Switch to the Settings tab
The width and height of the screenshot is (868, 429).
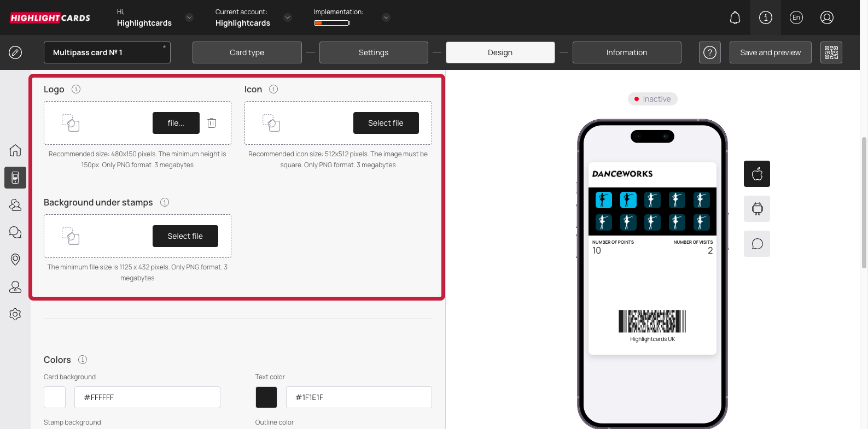(374, 52)
